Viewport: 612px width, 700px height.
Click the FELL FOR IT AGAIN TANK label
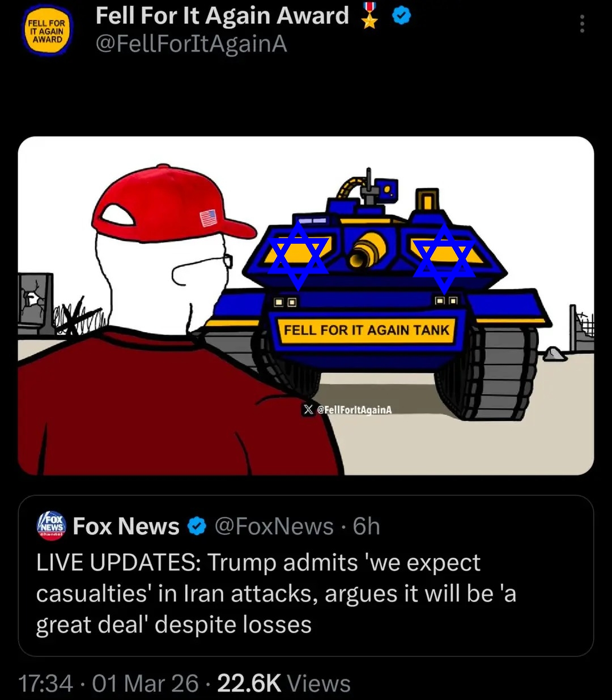pyautogui.click(x=366, y=330)
